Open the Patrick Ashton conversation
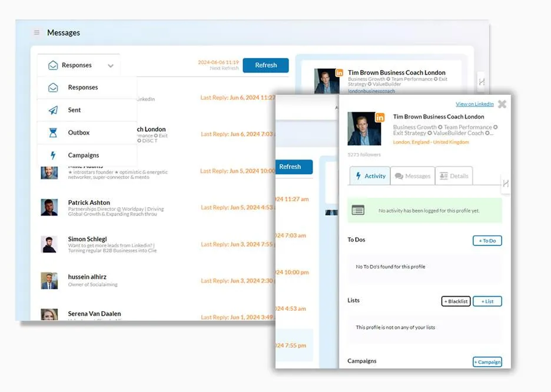This screenshot has height=392, width=551. (x=157, y=208)
